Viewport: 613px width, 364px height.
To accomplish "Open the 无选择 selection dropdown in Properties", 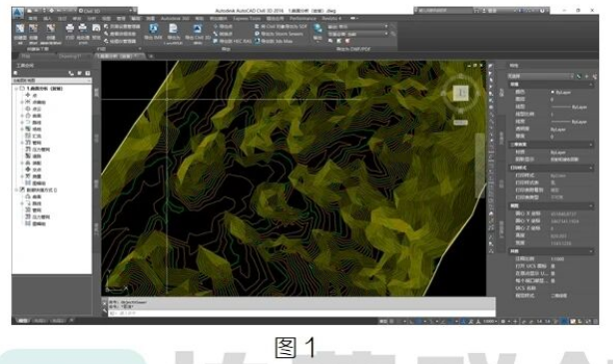I will pyautogui.click(x=541, y=76).
